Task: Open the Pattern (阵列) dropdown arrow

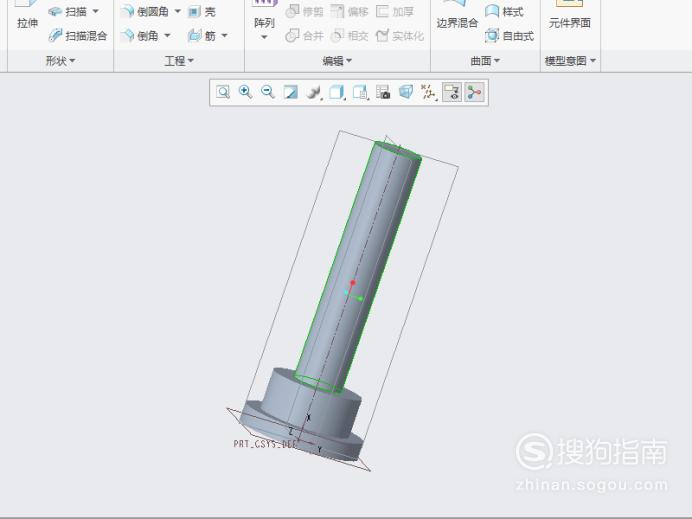Action: coord(264,37)
